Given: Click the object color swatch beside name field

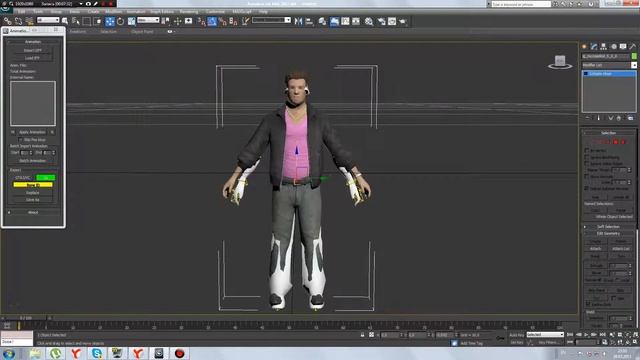Looking at the screenshot, I should [x=634, y=56].
